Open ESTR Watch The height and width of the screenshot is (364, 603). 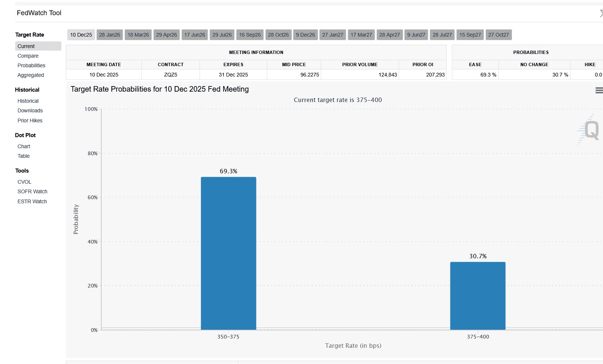point(32,201)
